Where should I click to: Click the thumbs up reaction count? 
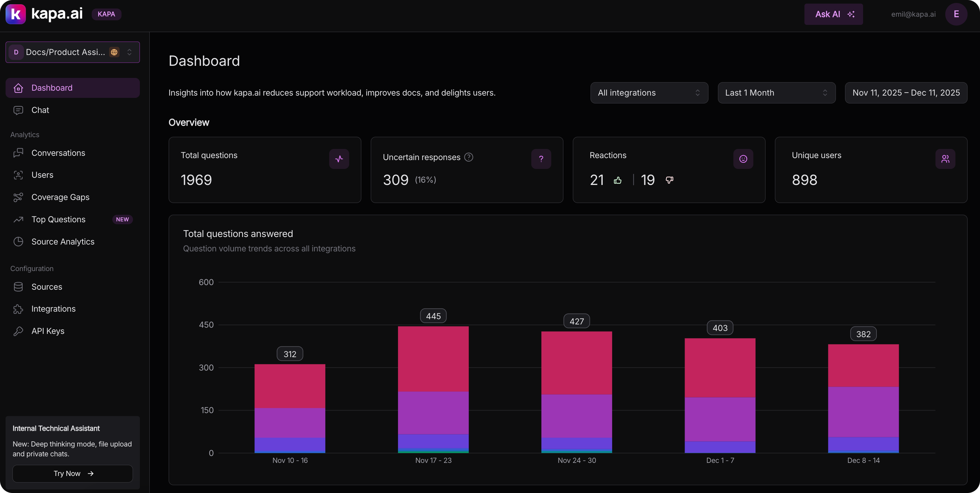(596, 180)
